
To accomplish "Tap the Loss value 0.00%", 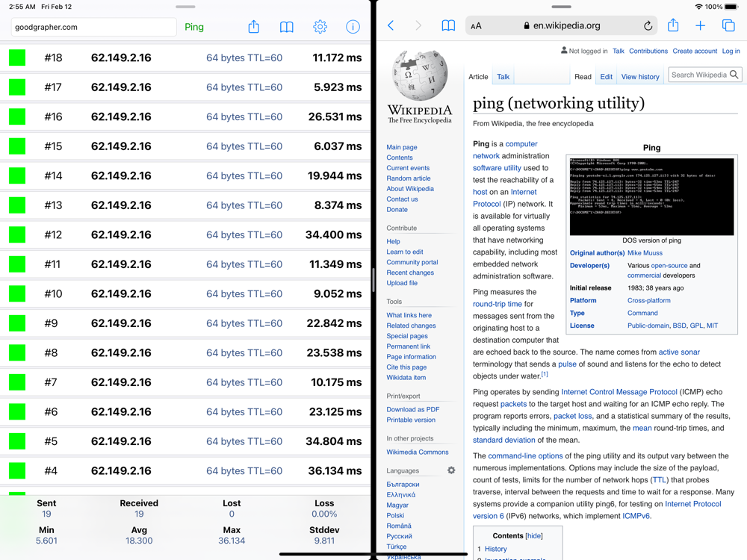I will (324, 514).
